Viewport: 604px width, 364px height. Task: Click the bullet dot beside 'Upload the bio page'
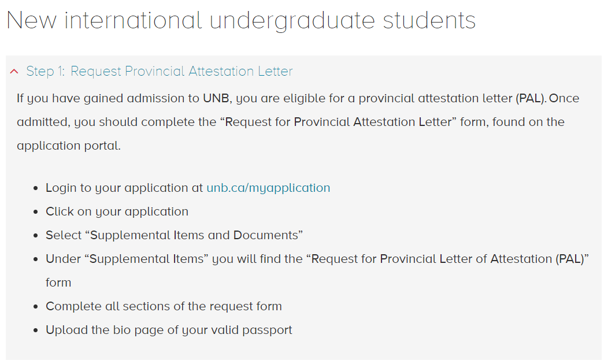(36, 330)
